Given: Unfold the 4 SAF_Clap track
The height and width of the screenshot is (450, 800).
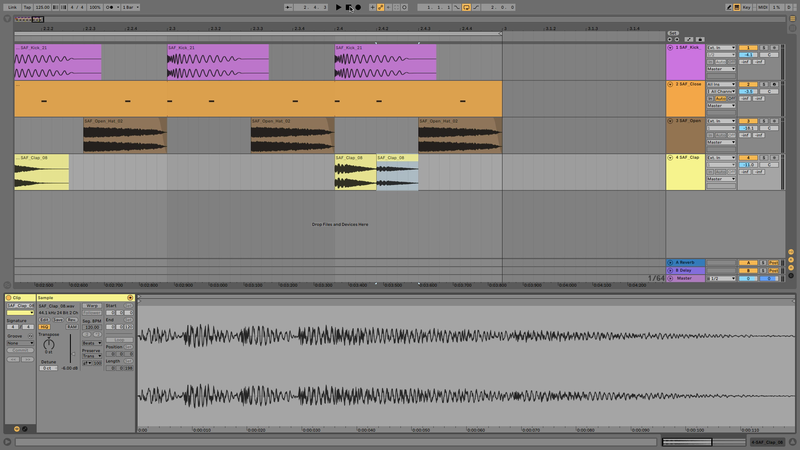Looking at the screenshot, I should 670,158.
